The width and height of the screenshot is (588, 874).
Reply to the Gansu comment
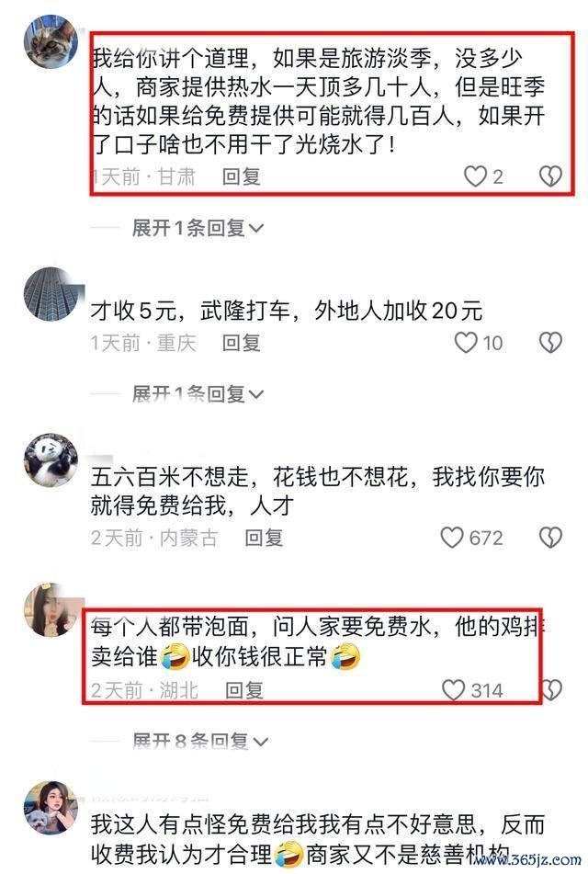242,176
